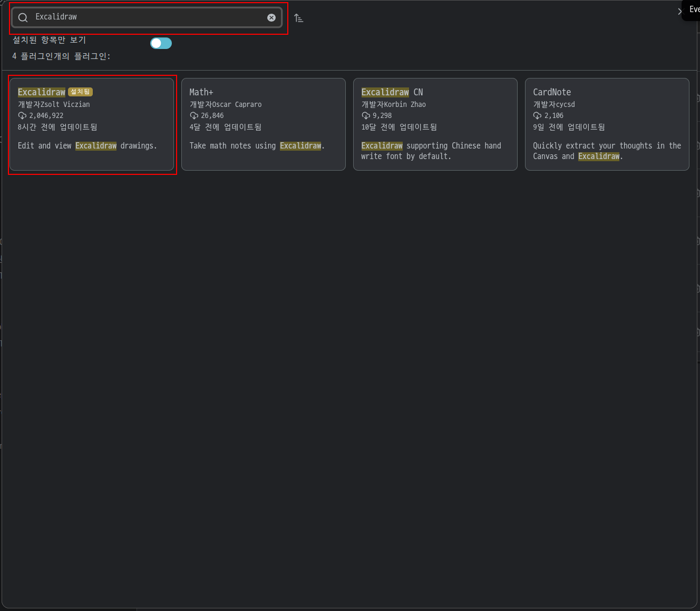Click 'Take math notes using Excalidraw.' description
The width and height of the screenshot is (700, 611).
point(257,146)
